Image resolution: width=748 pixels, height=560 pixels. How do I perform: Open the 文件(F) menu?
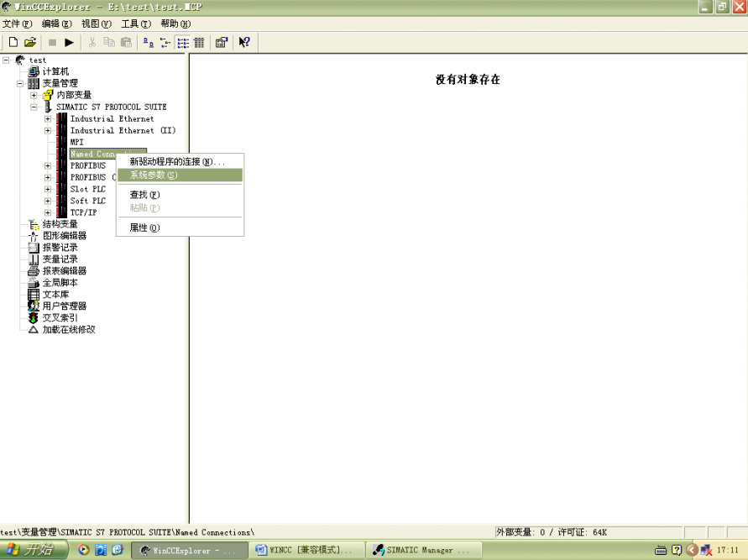point(17,24)
